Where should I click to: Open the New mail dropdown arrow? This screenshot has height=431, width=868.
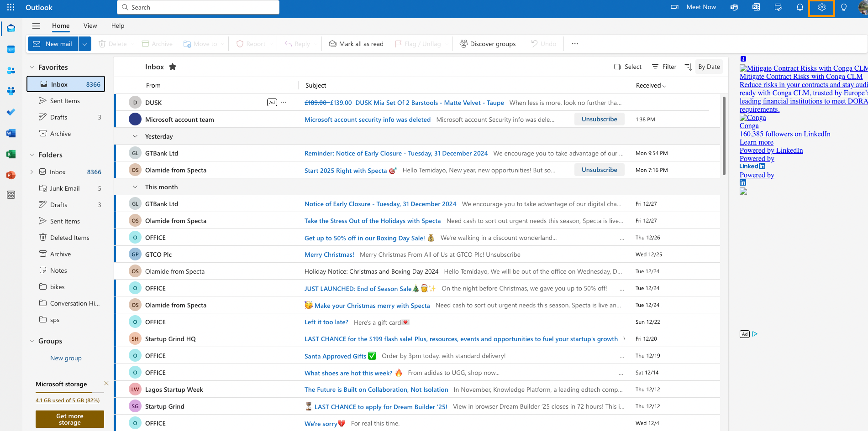point(84,44)
